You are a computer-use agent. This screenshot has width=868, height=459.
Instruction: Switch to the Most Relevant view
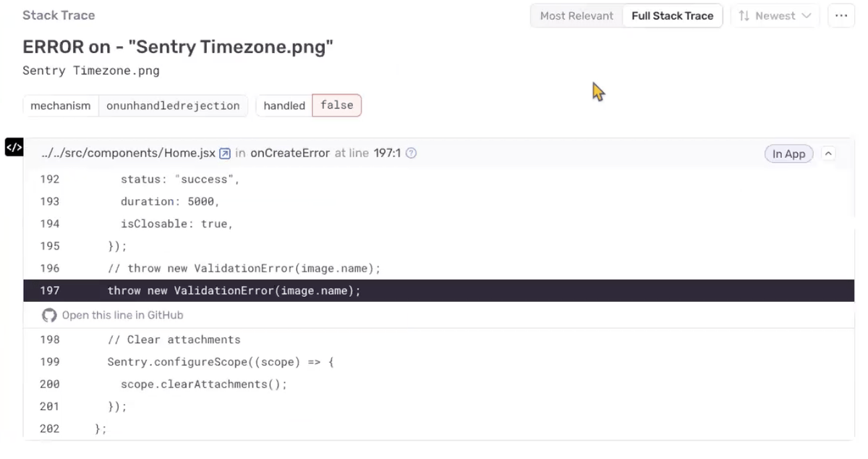576,15
